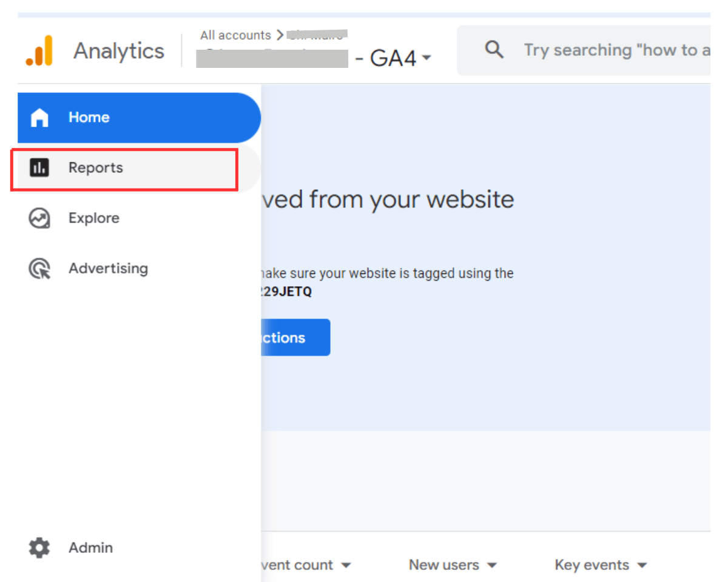Click the Advertising cursor icon
The height and width of the screenshot is (582, 728).
point(39,269)
